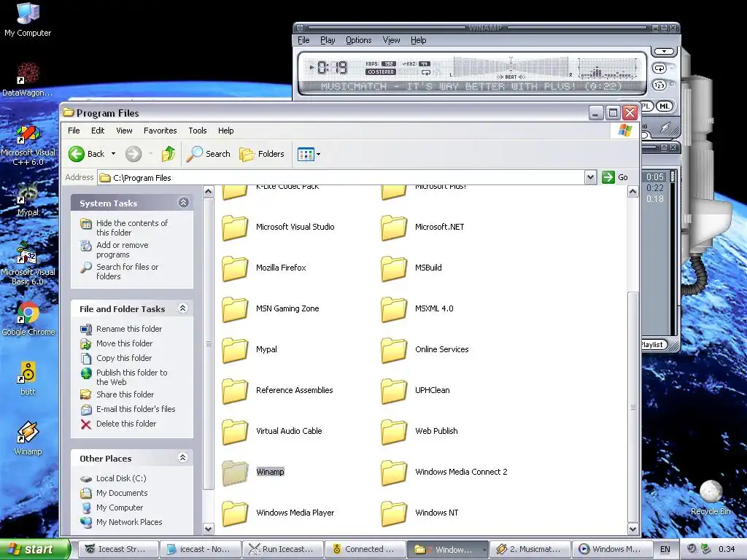Viewport: 747px width, 560px height.
Task: Open the Explorer Favorites menu
Action: click(160, 131)
